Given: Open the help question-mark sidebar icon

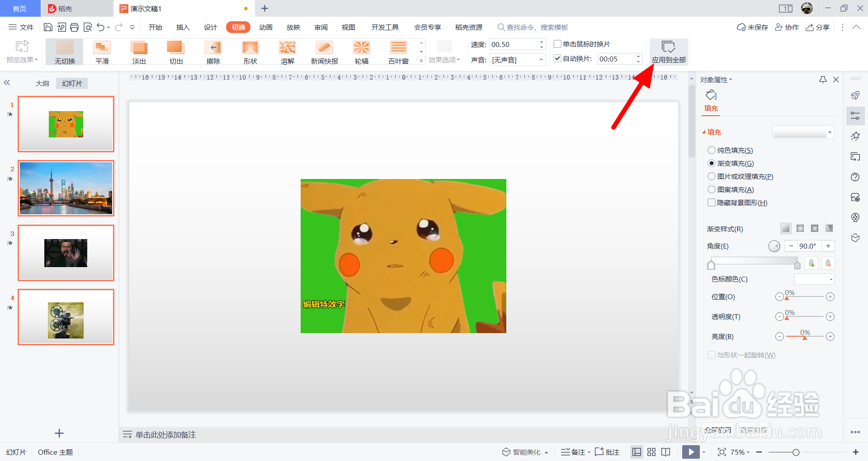Looking at the screenshot, I should click(855, 177).
